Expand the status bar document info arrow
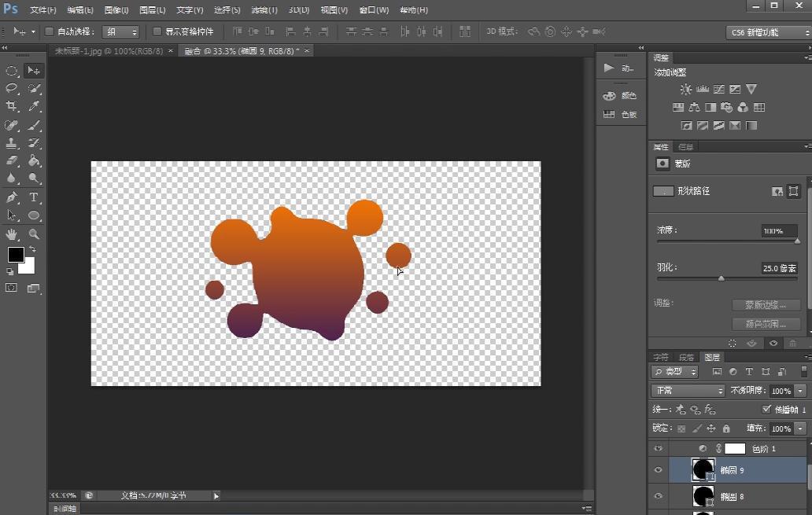 pos(216,496)
